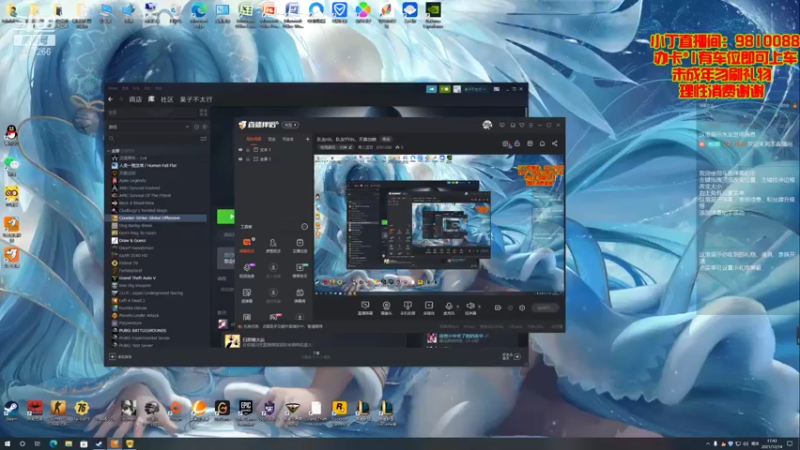Open Steam Library tab
Viewport: 800px width, 450px height.
click(x=151, y=99)
